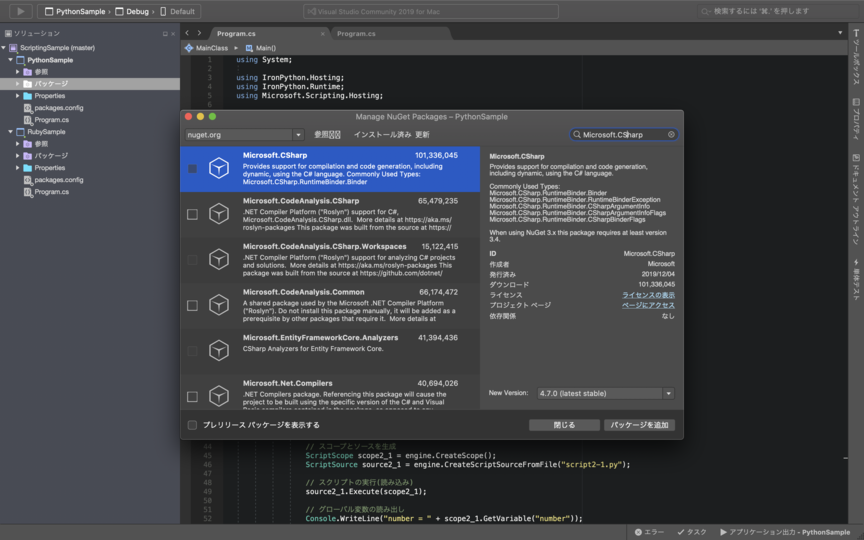Open the アプリケーション出力 pad in the status bar

(785, 532)
